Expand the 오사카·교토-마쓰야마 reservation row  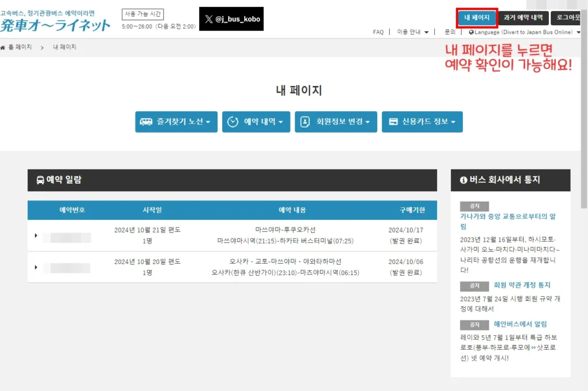(x=36, y=267)
